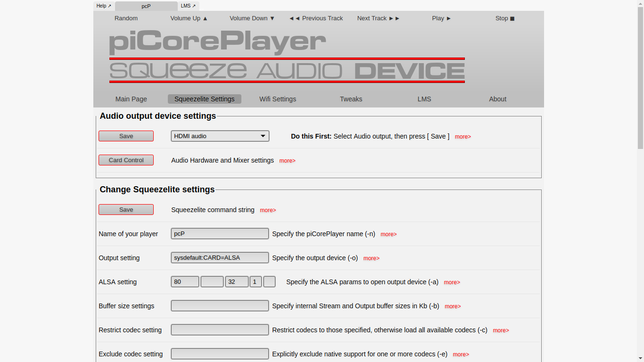This screenshot has height=362, width=644.
Task: Click the Buffer size settings field
Action: click(220, 306)
